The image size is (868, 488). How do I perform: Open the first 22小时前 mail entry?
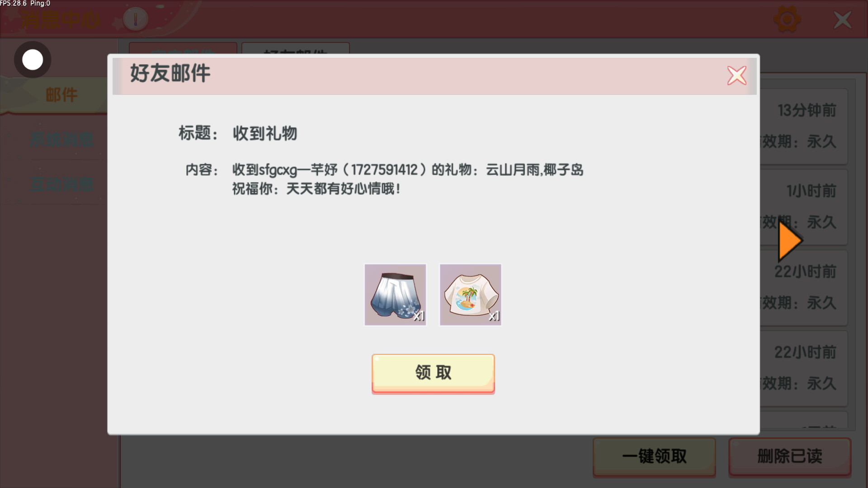[x=804, y=288]
